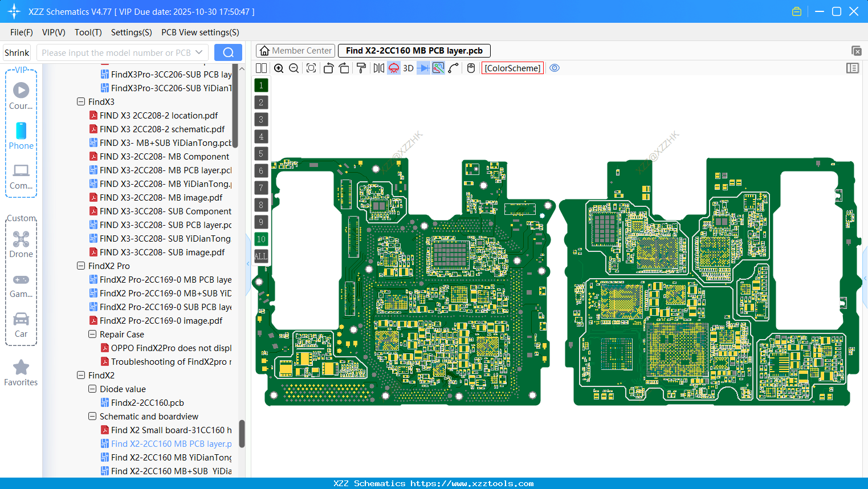This screenshot has height=489, width=868.
Task: Open the split-window comparison view icon
Action: (x=261, y=68)
